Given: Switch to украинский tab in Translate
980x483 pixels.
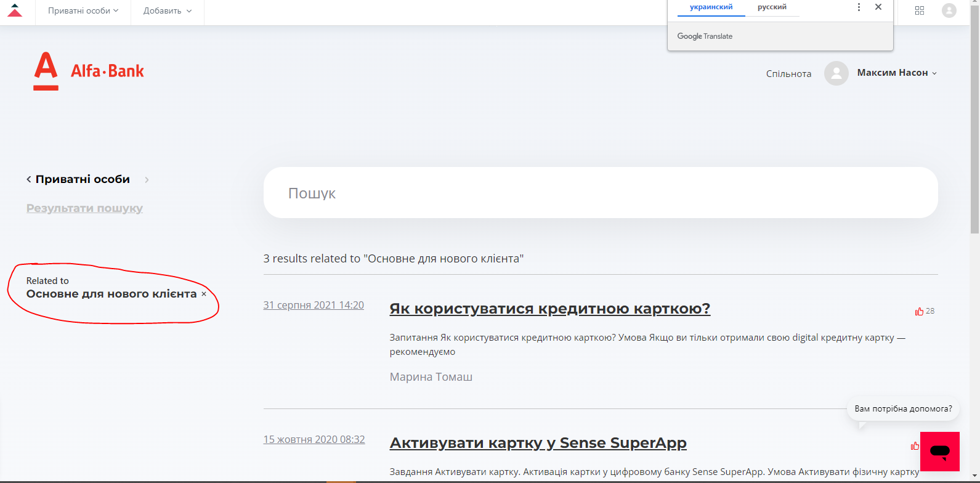Looking at the screenshot, I should [x=711, y=7].
